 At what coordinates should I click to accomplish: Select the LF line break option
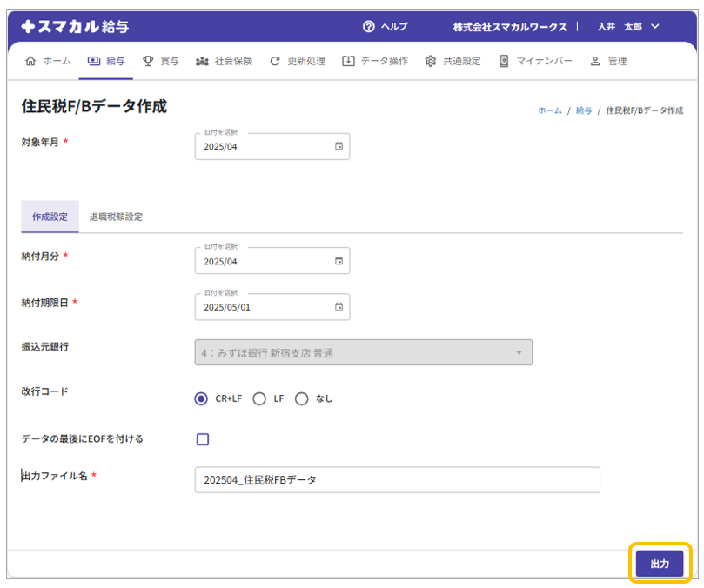(258, 398)
